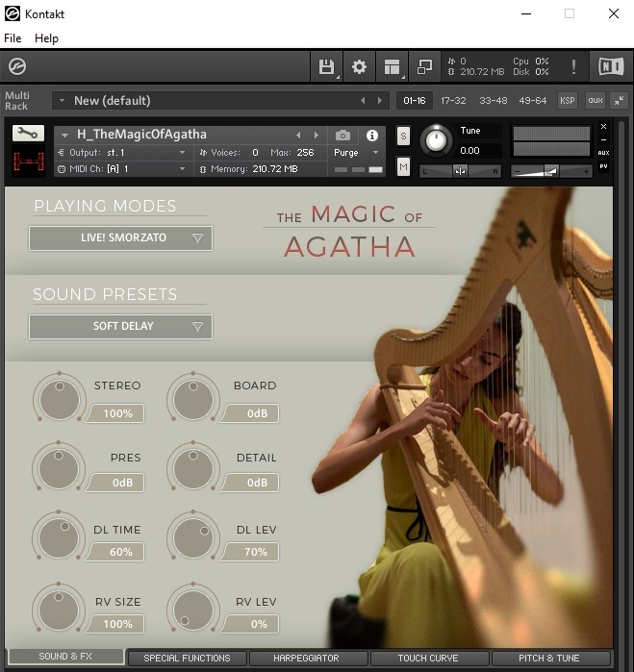Viewport: 634px width, 672px height.
Task: Click the RV SIZE knob
Action: coord(59,610)
